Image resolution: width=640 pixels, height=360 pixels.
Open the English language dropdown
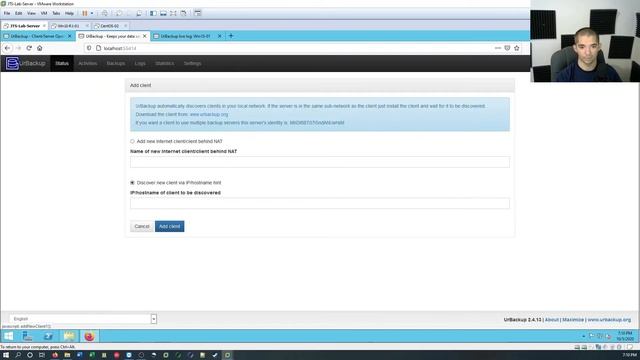(x=83, y=319)
